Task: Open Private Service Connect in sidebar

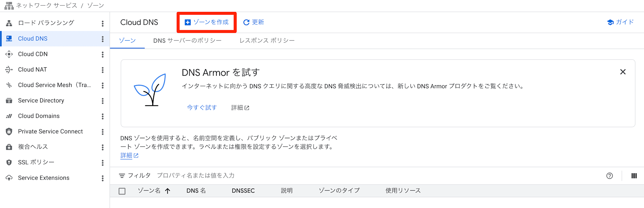Action: coord(50,131)
